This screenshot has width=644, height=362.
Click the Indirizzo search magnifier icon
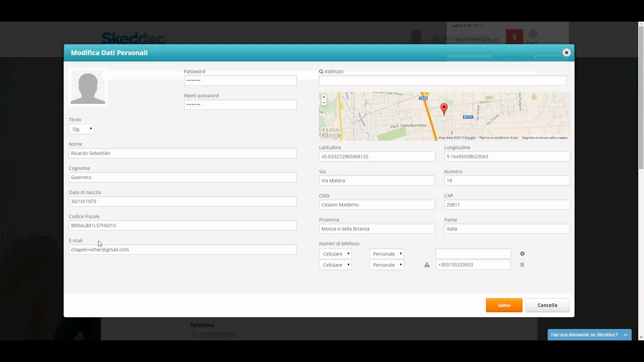321,71
